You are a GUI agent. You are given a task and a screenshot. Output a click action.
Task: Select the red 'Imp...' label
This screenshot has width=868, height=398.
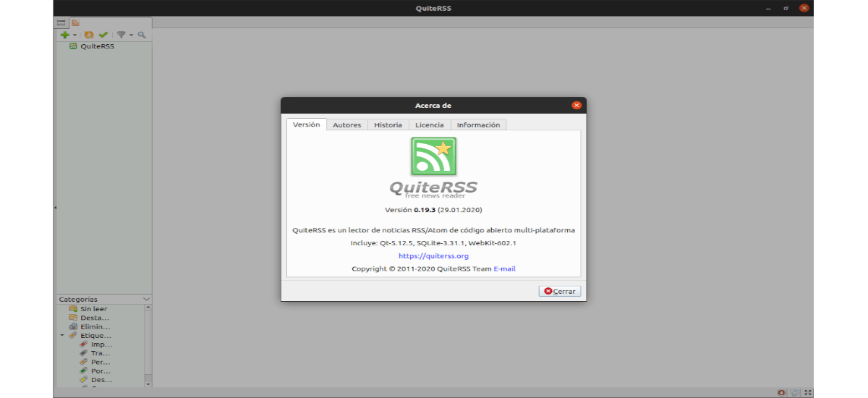click(x=95, y=344)
